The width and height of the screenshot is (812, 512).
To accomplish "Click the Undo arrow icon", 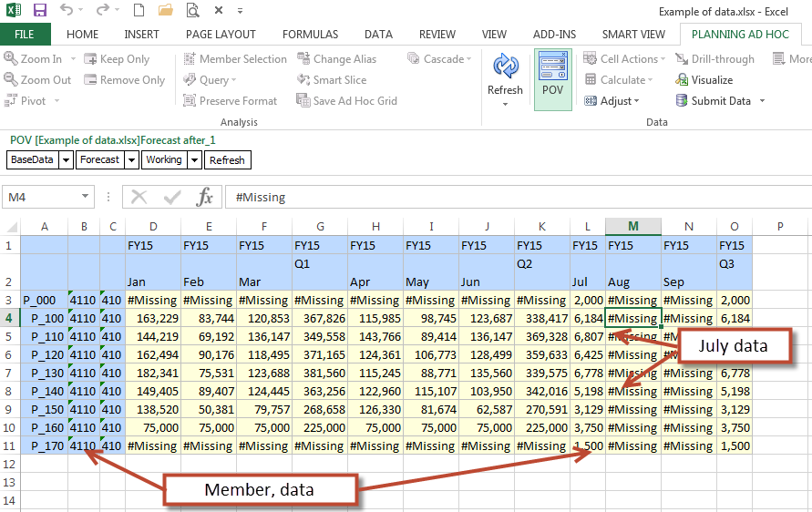I will click(x=67, y=9).
